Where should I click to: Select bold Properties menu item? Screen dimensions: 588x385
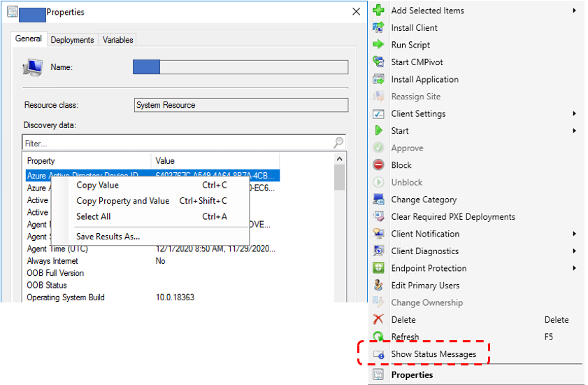[x=412, y=375]
